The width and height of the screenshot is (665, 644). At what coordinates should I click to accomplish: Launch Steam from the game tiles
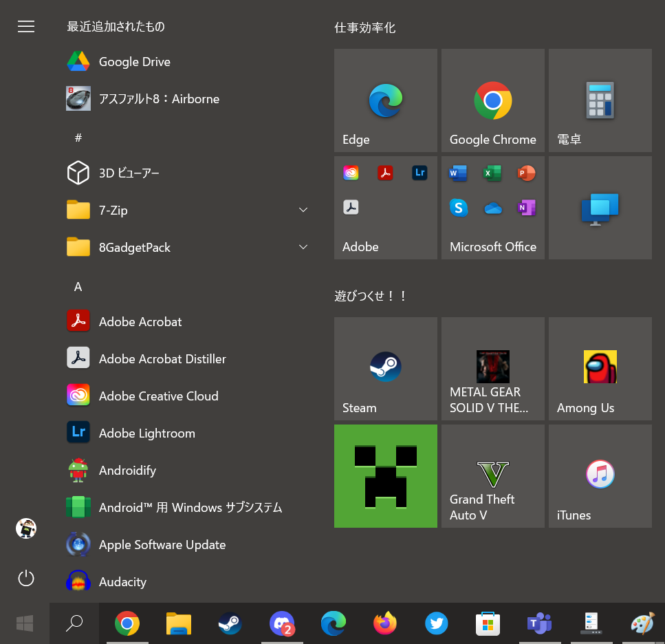[385, 368]
